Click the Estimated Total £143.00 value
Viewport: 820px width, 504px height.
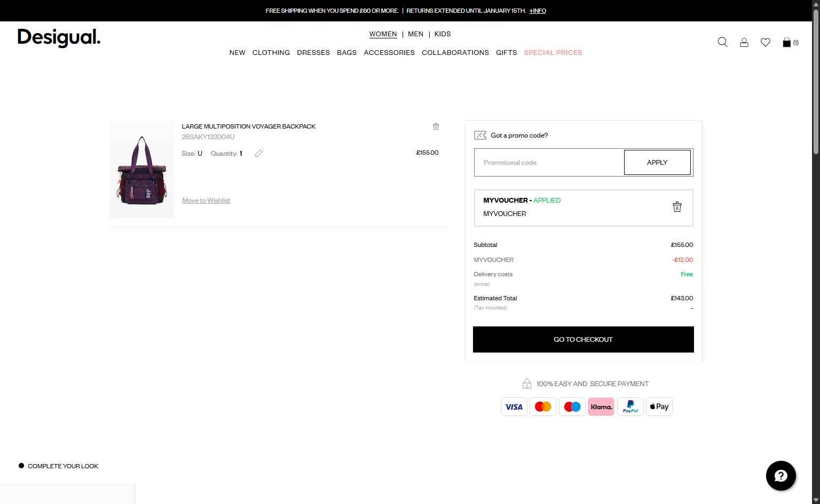click(x=682, y=298)
